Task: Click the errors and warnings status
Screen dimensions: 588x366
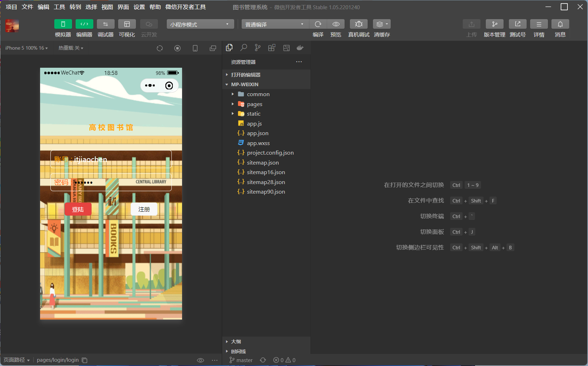Action: (x=284, y=360)
